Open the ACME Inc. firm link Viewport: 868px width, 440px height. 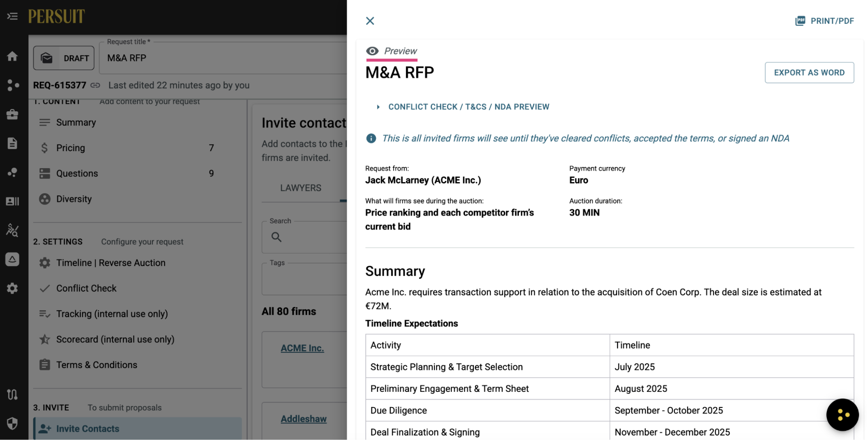click(302, 348)
